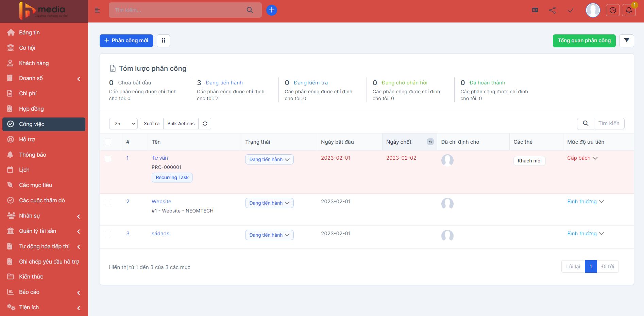Open the timer clock icon
This screenshot has width=644, height=316.
(613, 10)
